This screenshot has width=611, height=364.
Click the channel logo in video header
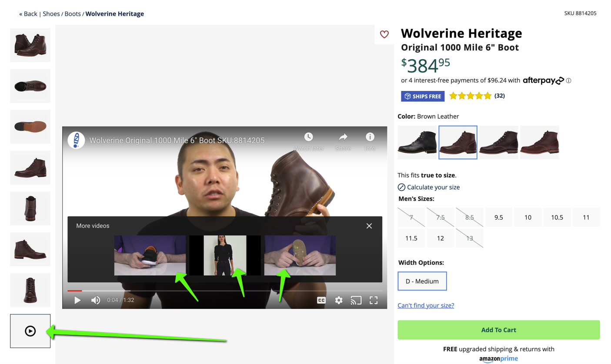(x=76, y=140)
